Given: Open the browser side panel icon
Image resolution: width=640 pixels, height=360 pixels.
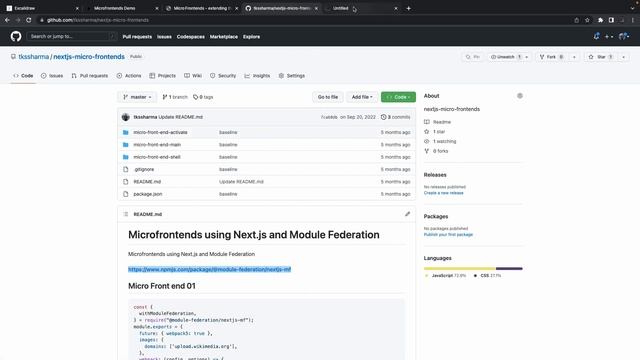Looking at the screenshot, I should (x=611, y=20).
